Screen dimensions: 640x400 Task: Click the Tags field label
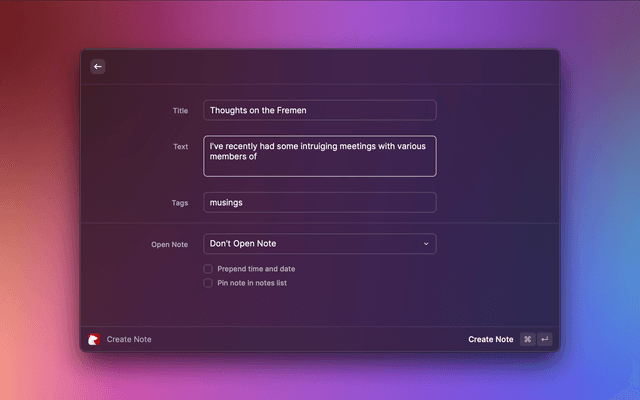pos(179,202)
